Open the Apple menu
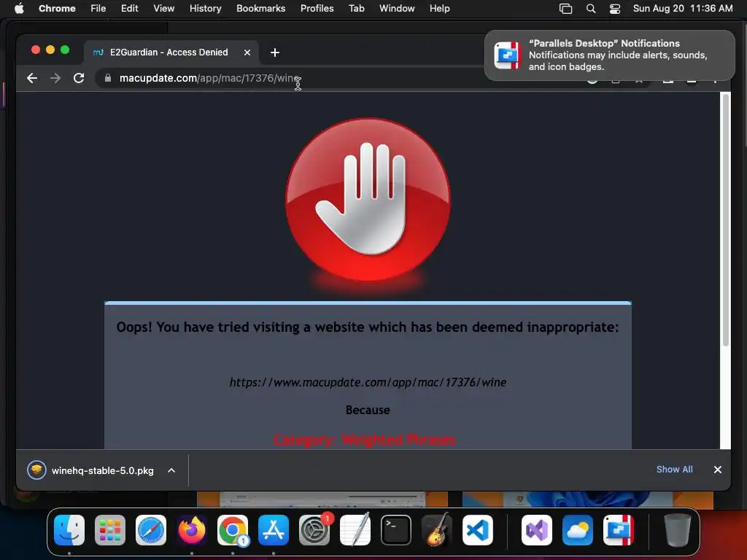This screenshot has width=747, height=560. 19,9
